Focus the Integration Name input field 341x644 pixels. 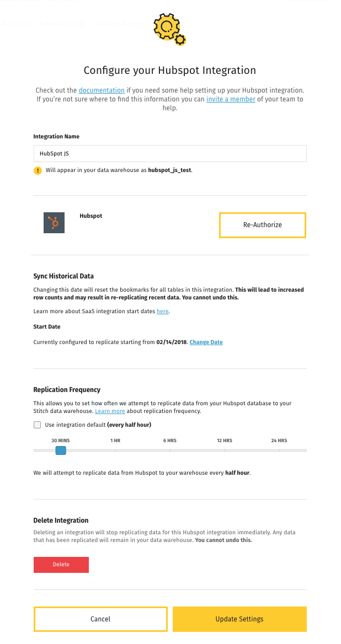point(170,153)
